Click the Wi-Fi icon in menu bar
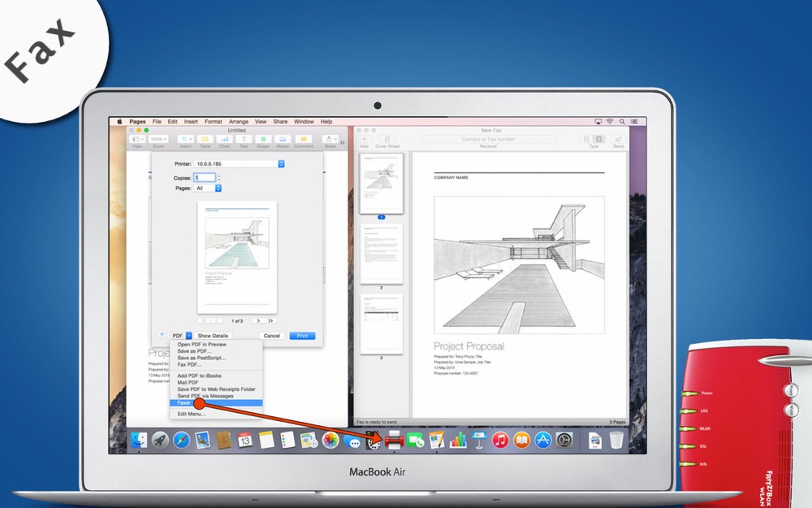This screenshot has height=508, width=812. point(610,121)
